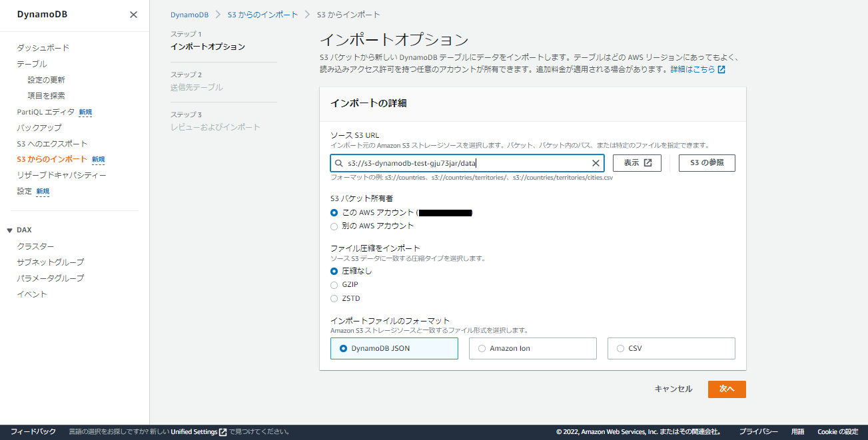Viewport: 868px width, 440px height.
Task: Click the インポートの詳細 panel heading
Action: tap(368, 103)
